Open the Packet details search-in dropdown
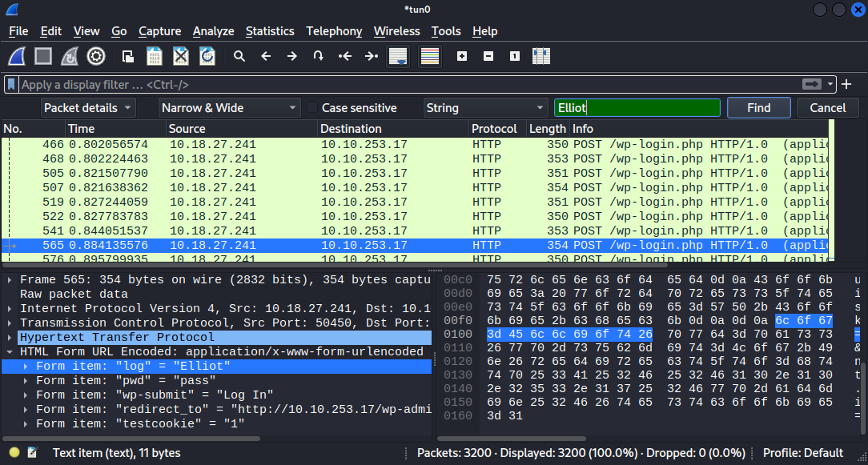Image resolution: width=868 pixels, height=465 pixels. point(89,108)
